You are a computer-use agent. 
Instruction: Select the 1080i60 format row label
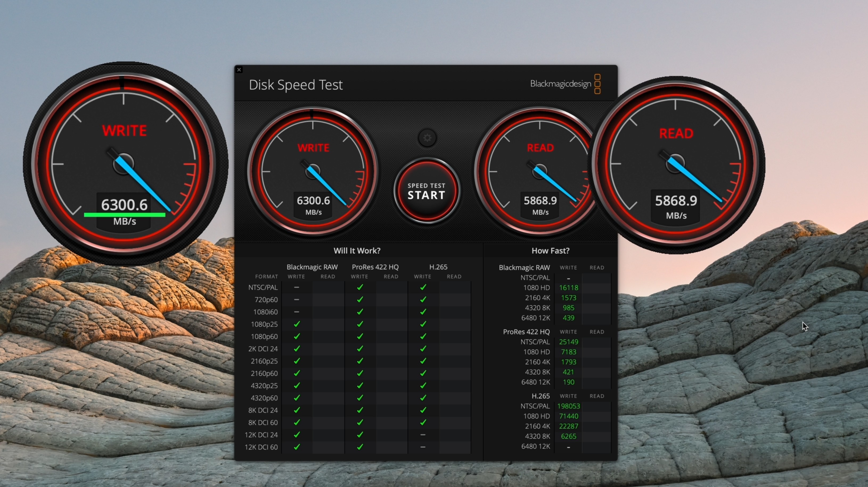coord(265,312)
